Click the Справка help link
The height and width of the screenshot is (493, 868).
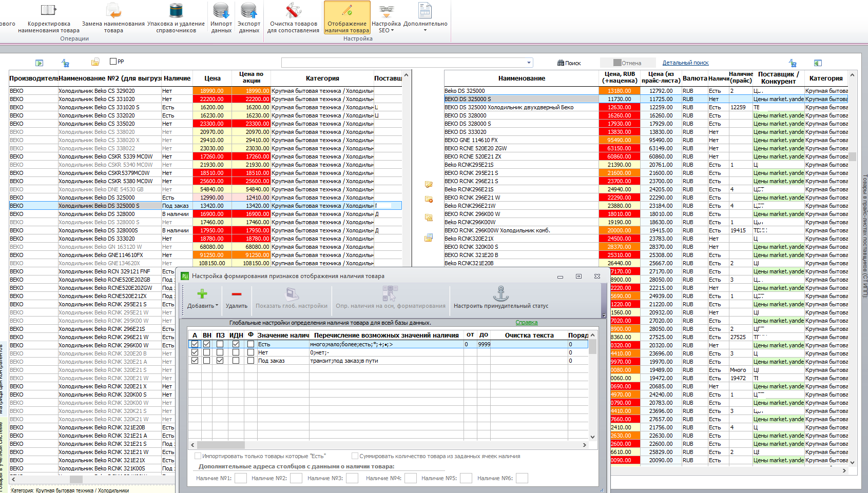pyautogui.click(x=527, y=322)
